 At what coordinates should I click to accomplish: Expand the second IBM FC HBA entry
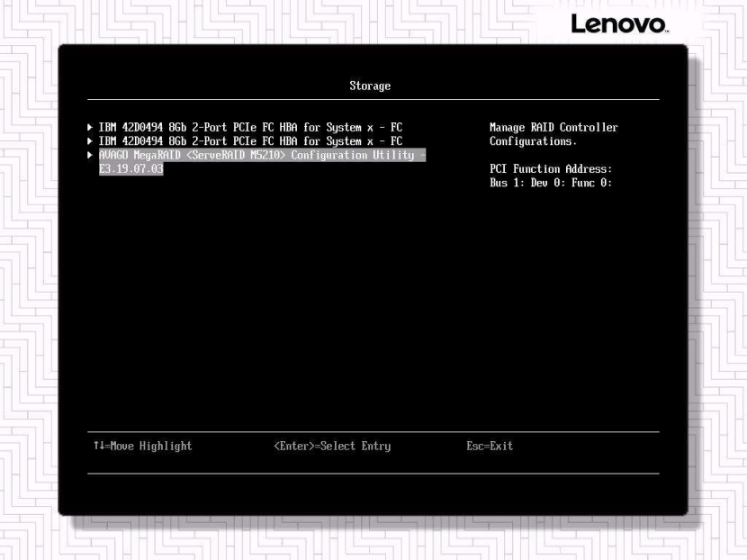[x=90, y=140]
